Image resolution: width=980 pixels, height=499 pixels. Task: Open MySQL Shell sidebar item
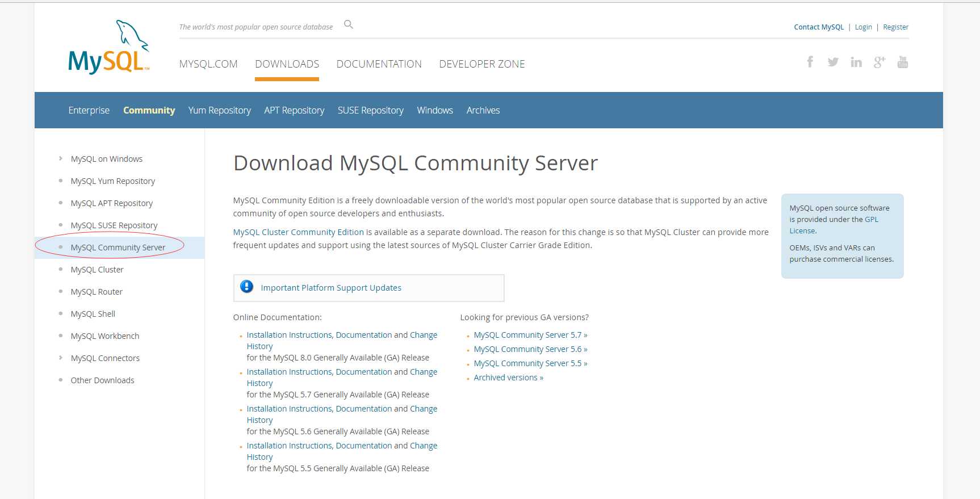pos(93,314)
